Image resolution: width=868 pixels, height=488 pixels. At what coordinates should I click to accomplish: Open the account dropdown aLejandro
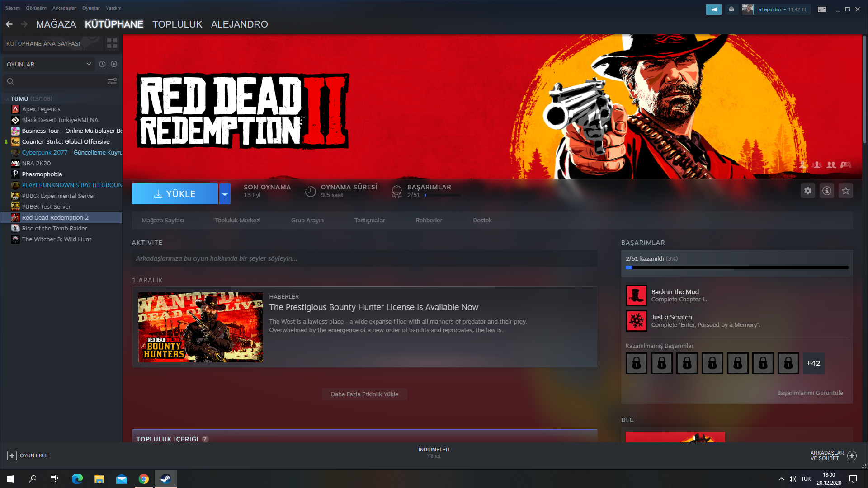click(783, 9)
